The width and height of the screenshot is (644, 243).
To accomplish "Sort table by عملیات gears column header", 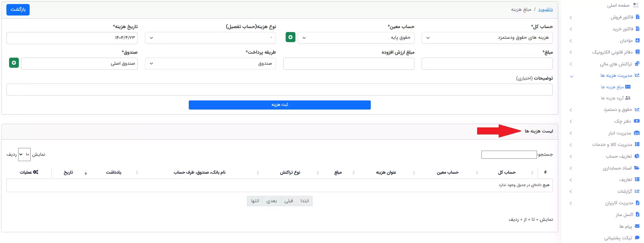I will coord(29,172).
